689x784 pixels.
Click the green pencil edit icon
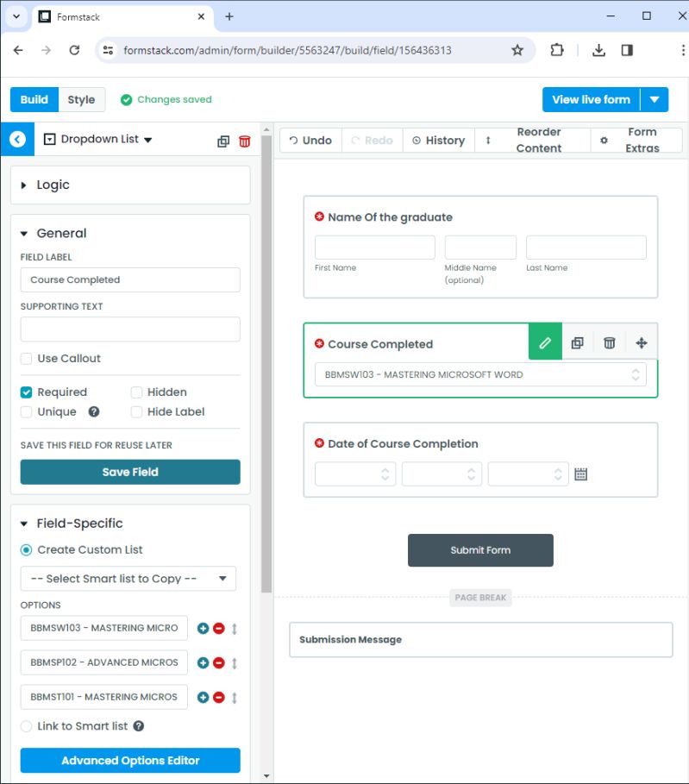(545, 342)
